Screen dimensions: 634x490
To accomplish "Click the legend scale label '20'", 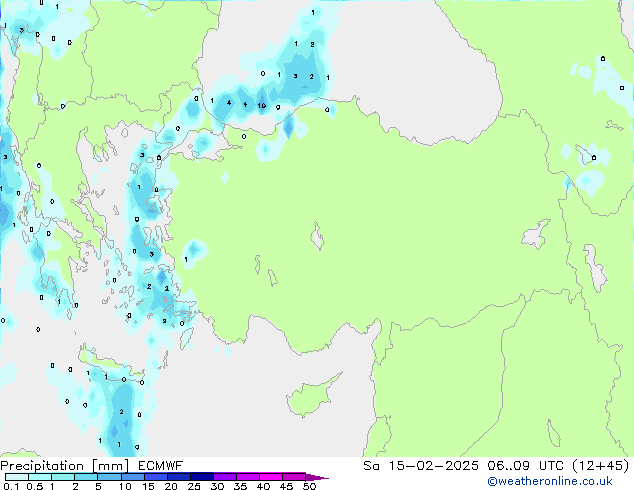I will click(x=171, y=486).
